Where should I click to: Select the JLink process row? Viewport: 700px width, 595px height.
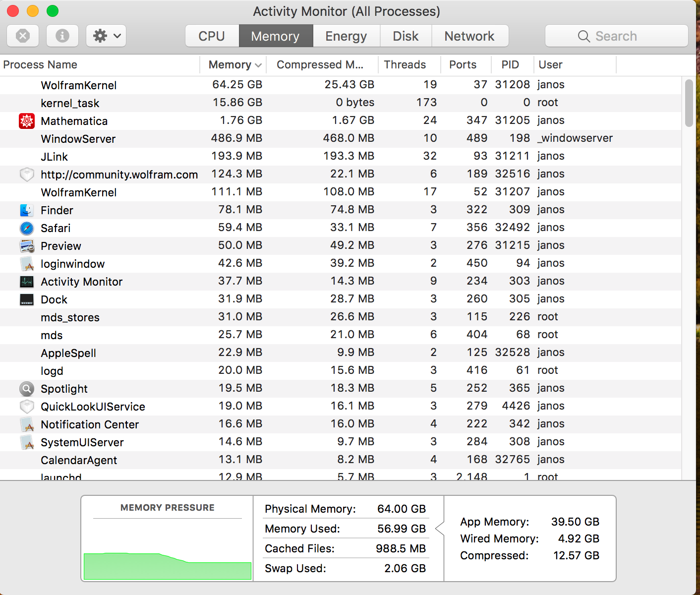(x=341, y=156)
